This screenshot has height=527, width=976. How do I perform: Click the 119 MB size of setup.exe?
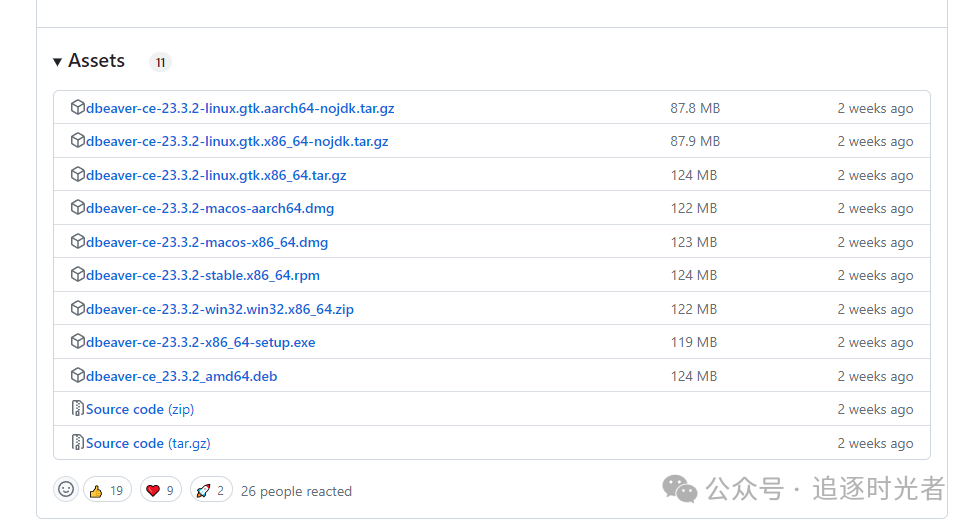pos(694,342)
